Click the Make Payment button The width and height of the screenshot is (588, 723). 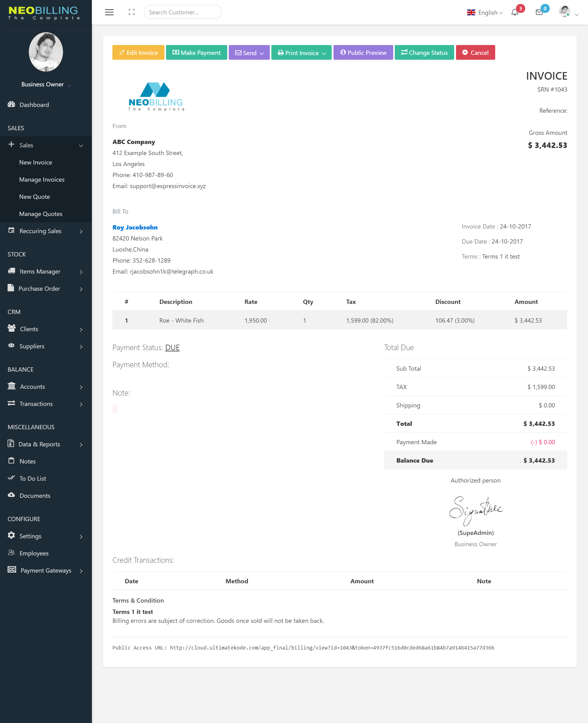[x=196, y=52]
